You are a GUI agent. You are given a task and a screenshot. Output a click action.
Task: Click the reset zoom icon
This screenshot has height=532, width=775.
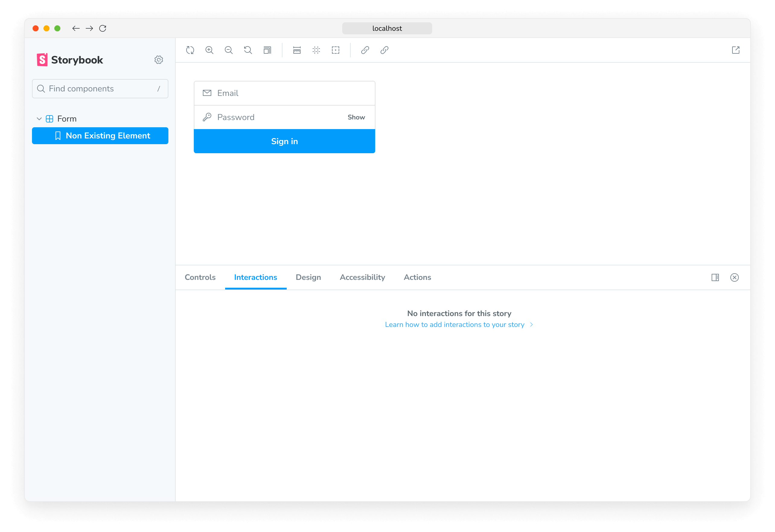tap(248, 50)
